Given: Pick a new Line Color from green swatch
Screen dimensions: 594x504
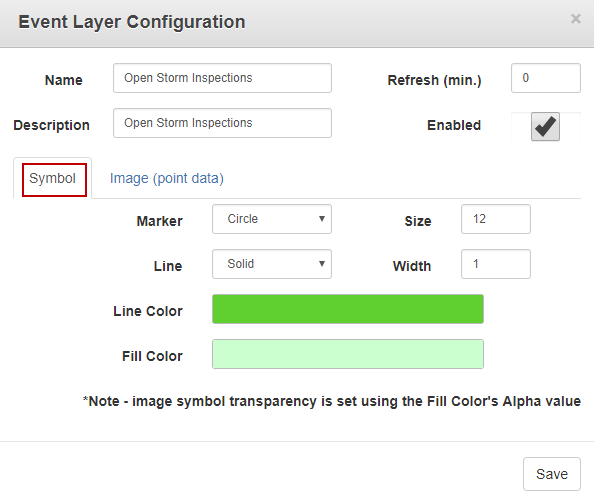Looking at the screenshot, I should tap(348, 309).
